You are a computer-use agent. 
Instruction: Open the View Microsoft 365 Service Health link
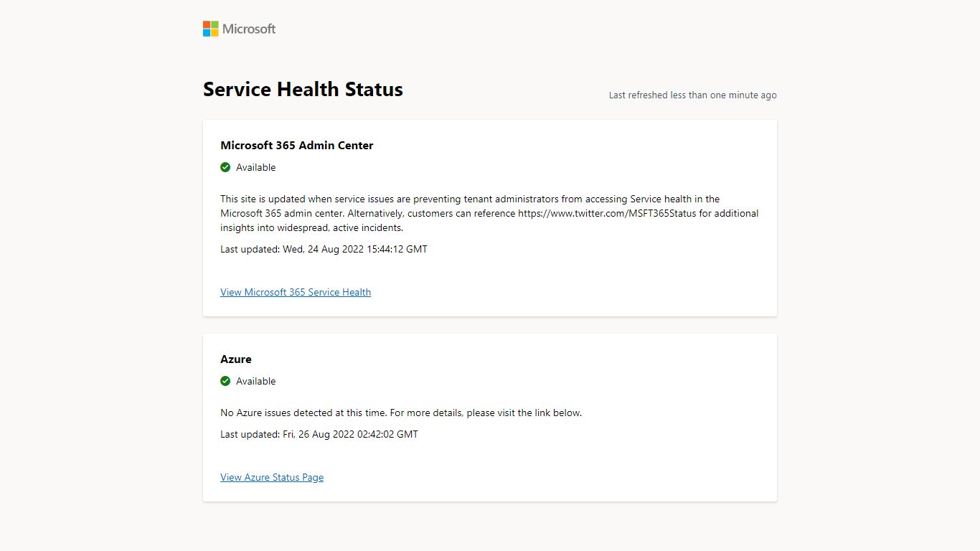tap(296, 292)
